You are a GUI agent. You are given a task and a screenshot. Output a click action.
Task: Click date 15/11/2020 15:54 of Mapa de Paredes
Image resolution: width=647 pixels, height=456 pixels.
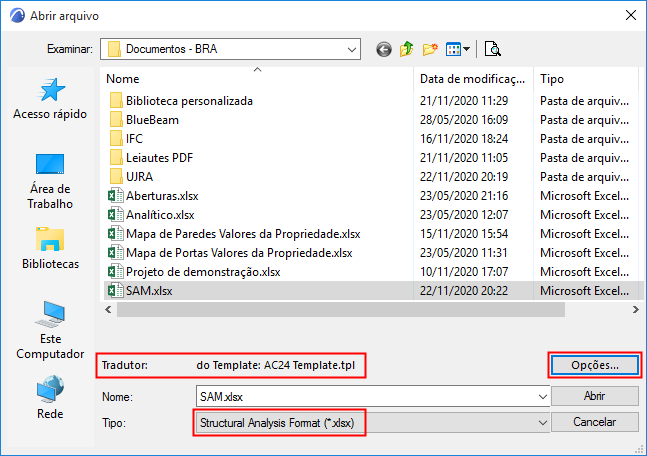tap(464, 234)
